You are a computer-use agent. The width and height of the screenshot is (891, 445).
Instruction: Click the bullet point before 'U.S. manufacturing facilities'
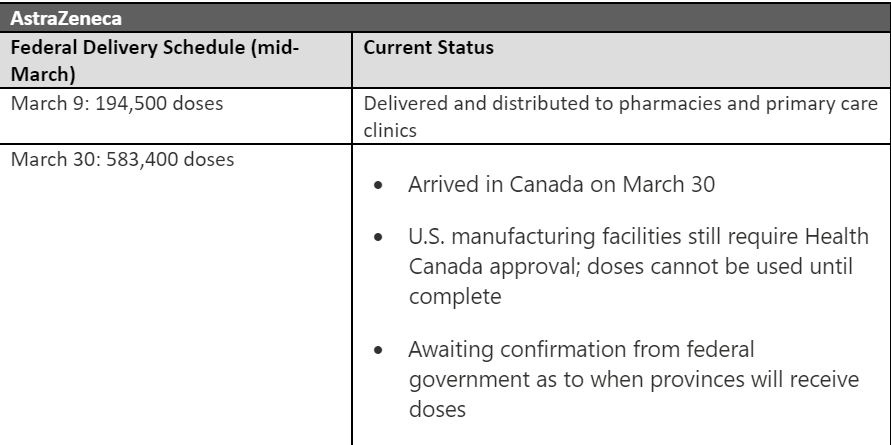pos(378,237)
